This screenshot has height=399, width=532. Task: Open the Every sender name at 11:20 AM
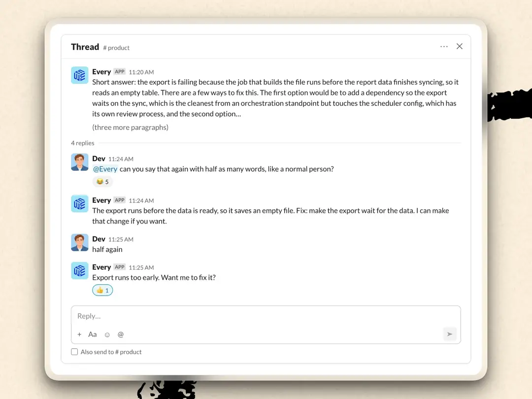[x=101, y=71]
